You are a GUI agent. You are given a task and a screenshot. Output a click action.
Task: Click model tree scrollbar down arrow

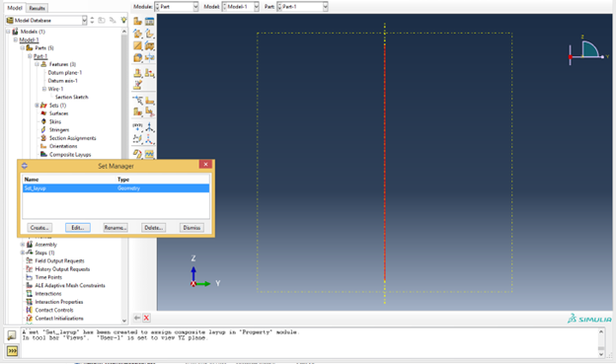point(124,321)
